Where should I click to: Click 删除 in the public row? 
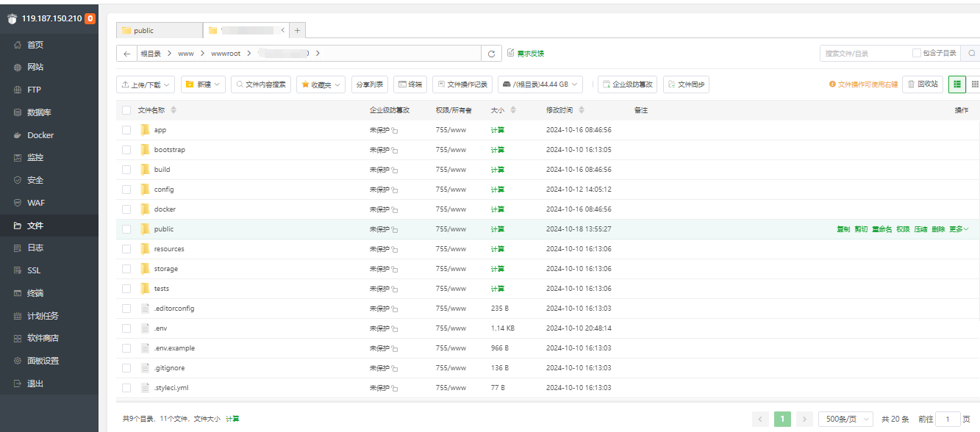(938, 229)
